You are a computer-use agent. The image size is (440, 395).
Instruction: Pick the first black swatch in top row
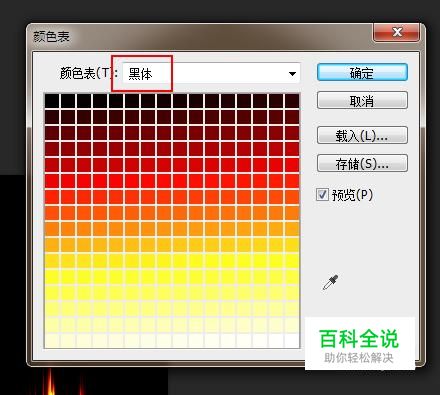[52, 101]
